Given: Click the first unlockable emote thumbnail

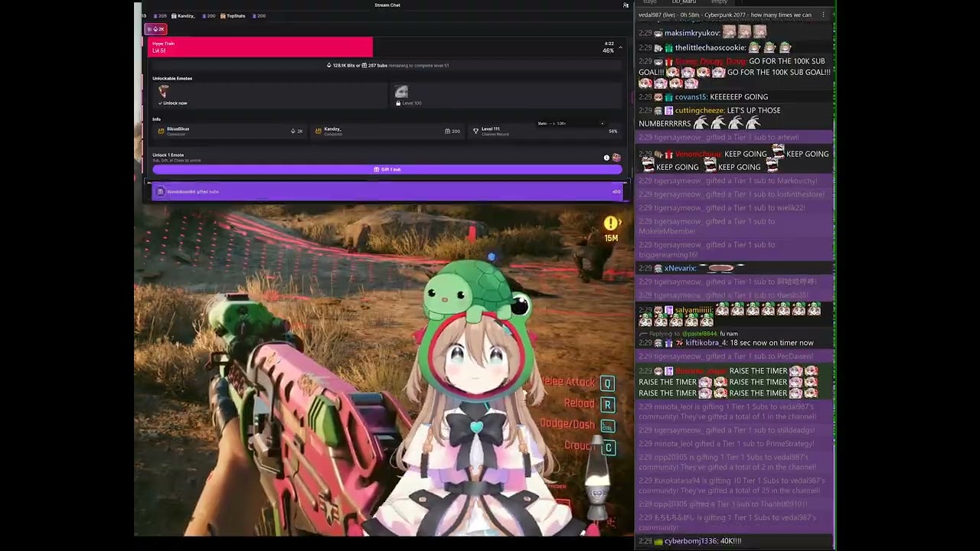Looking at the screenshot, I should [x=164, y=91].
